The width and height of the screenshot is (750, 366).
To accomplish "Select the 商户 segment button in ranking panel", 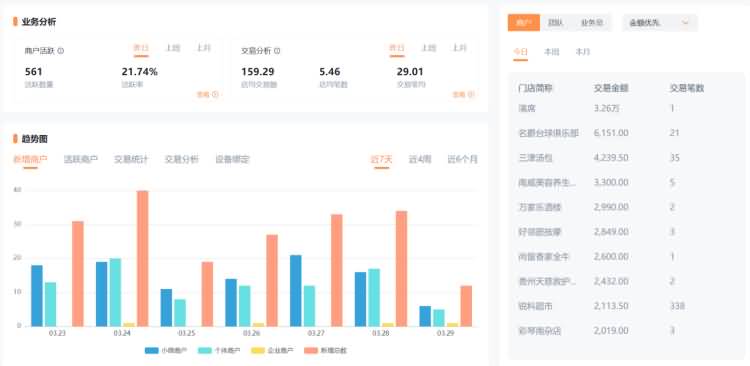I will [x=524, y=22].
